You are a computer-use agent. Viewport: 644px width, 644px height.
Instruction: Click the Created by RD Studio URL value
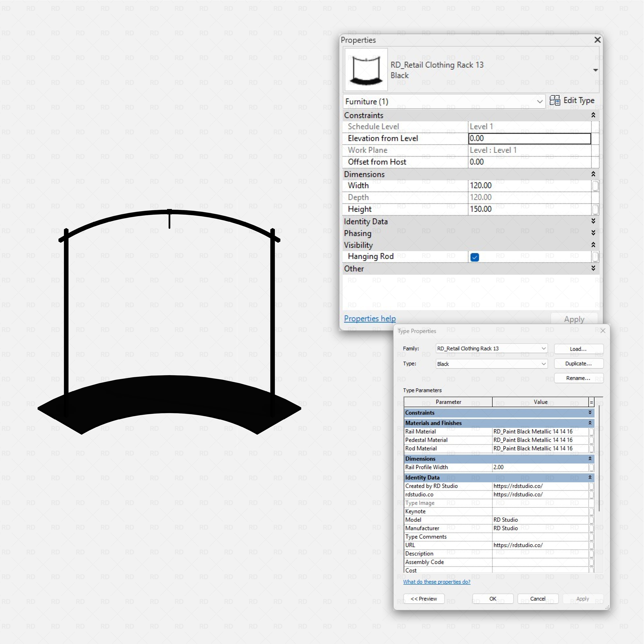coord(540,486)
